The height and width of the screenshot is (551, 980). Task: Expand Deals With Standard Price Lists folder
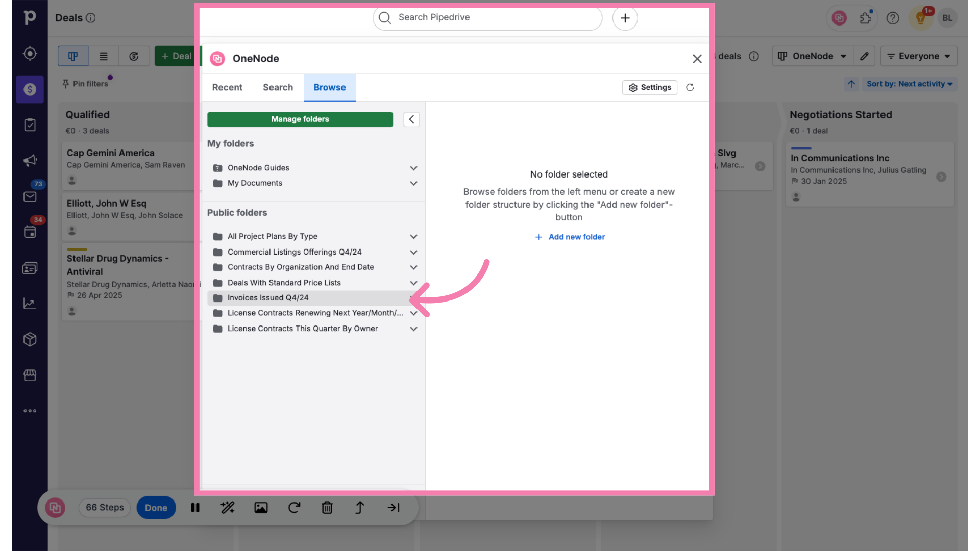413,283
